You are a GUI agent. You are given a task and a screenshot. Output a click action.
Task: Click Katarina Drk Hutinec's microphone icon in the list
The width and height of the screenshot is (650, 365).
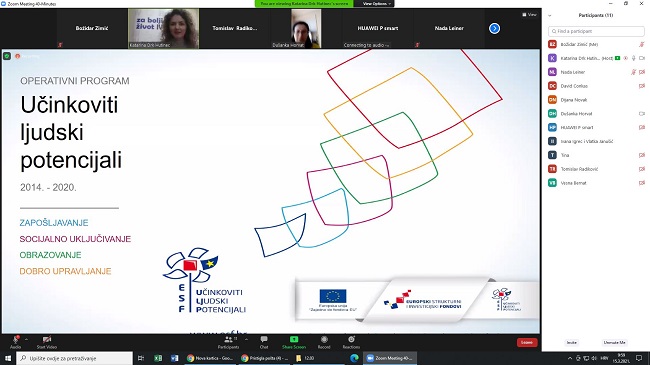click(x=633, y=58)
